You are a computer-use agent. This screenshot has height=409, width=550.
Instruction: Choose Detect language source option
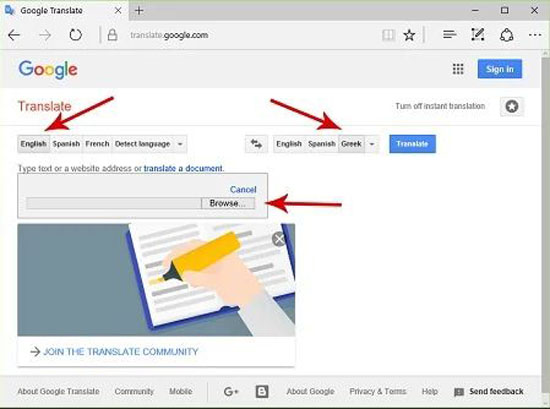pos(142,144)
